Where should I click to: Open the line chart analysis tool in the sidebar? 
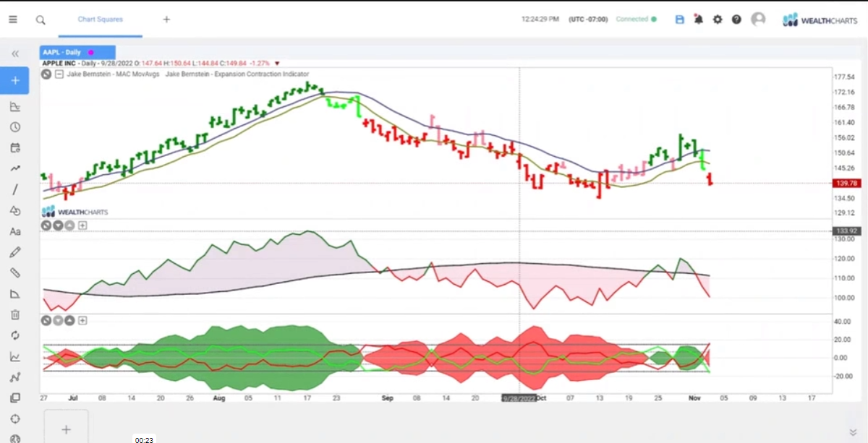point(14,356)
